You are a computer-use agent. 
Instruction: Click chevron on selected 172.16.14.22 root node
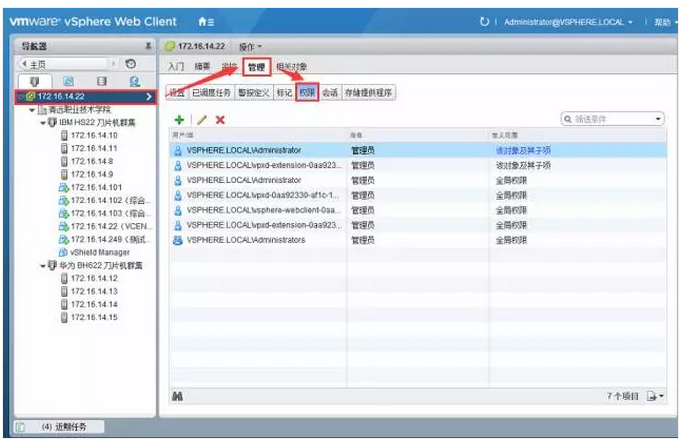149,96
